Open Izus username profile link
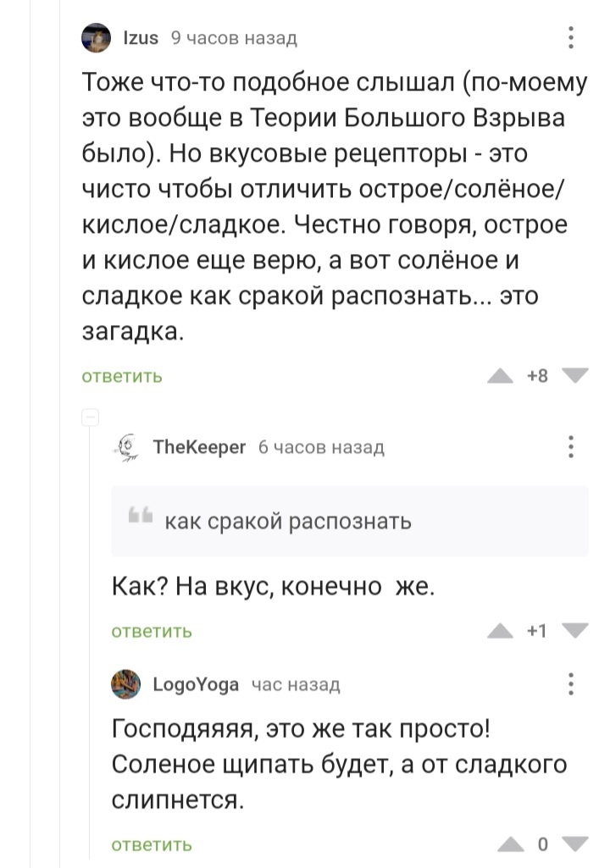The width and height of the screenshot is (610, 868). pyautogui.click(x=141, y=38)
